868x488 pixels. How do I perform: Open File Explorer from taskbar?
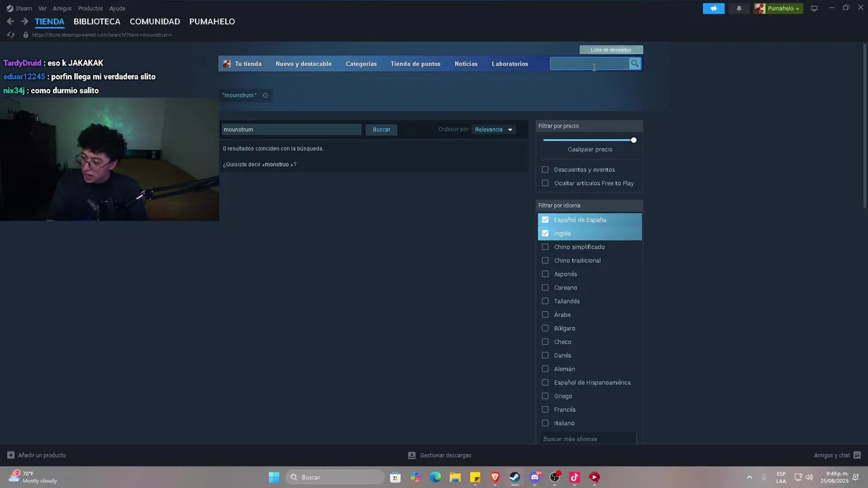point(455,477)
